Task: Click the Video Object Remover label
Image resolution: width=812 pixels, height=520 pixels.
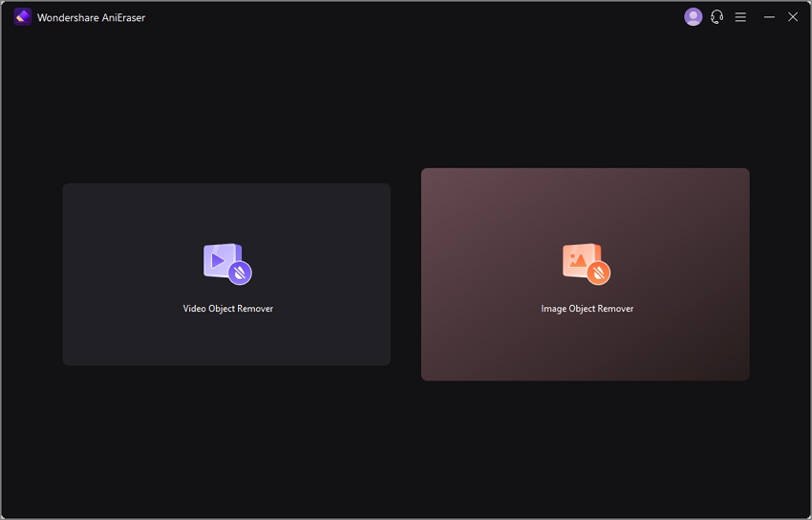Action: point(228,309)
